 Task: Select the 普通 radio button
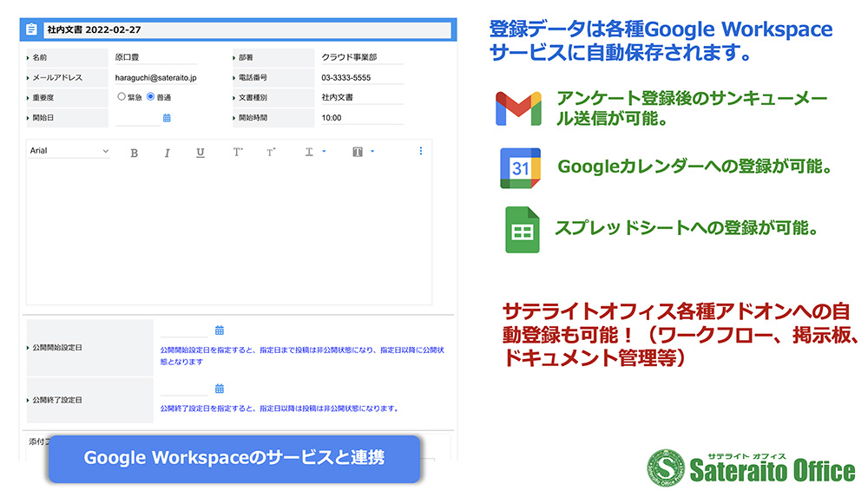(150, 96)
